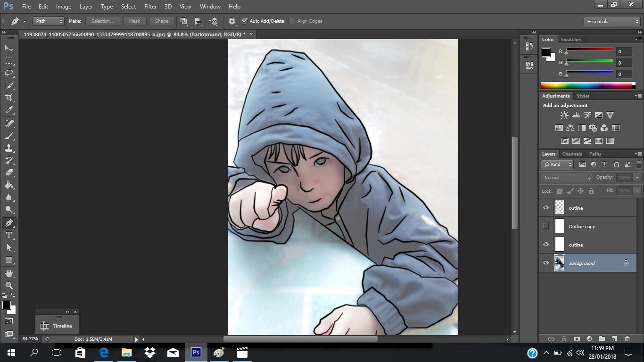Switch to the Paths tab
The height and width of the screenshot is (362, 644).
(x=595, y=154)
